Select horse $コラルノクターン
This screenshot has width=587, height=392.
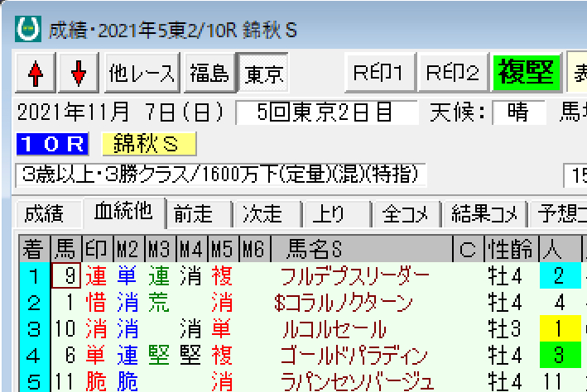(x=344, y=303)
